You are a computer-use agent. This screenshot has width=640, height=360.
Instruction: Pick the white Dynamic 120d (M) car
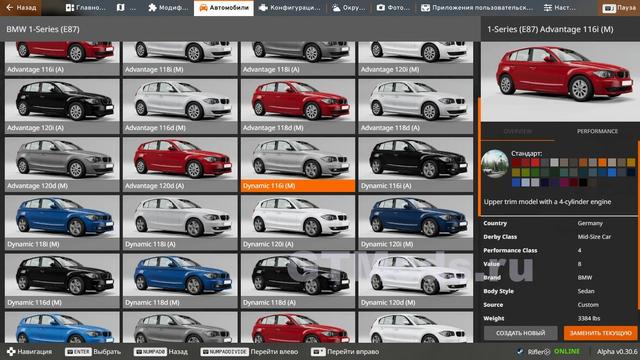click(x=416, y=281)
